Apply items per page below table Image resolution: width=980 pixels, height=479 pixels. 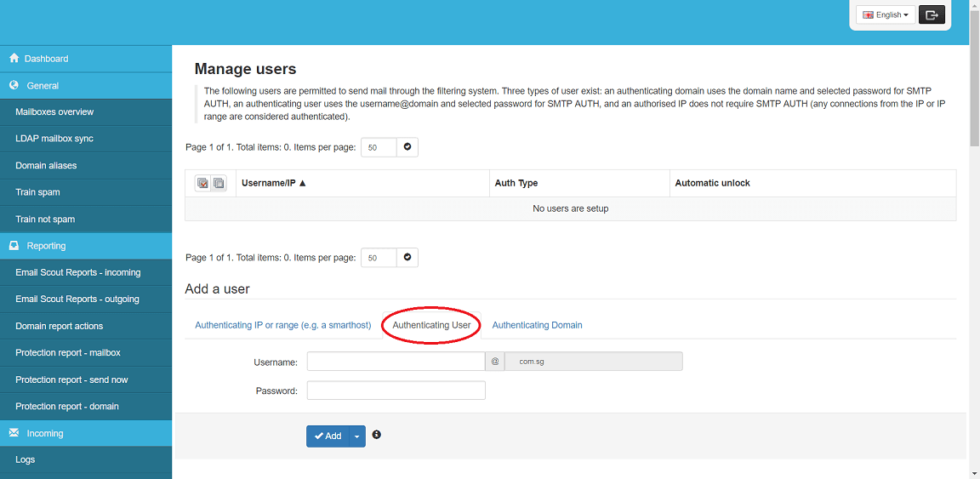click(407, 257)
